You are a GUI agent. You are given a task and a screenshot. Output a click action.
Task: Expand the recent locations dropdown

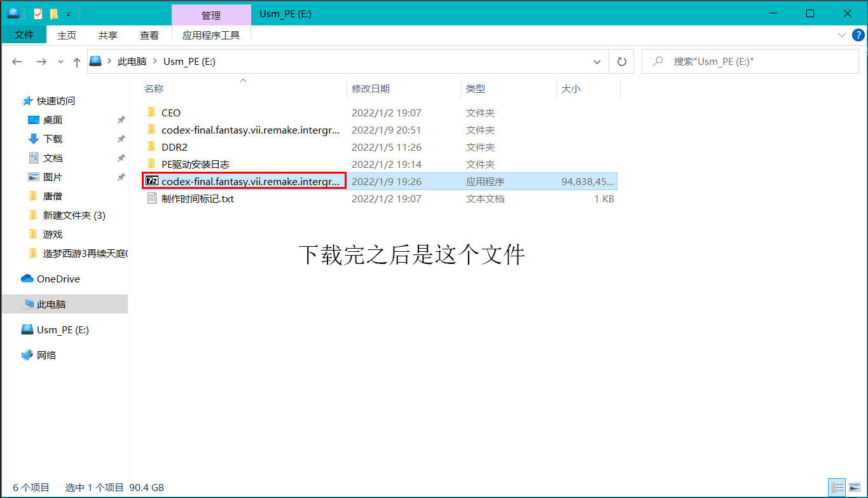tap(60, 62)
